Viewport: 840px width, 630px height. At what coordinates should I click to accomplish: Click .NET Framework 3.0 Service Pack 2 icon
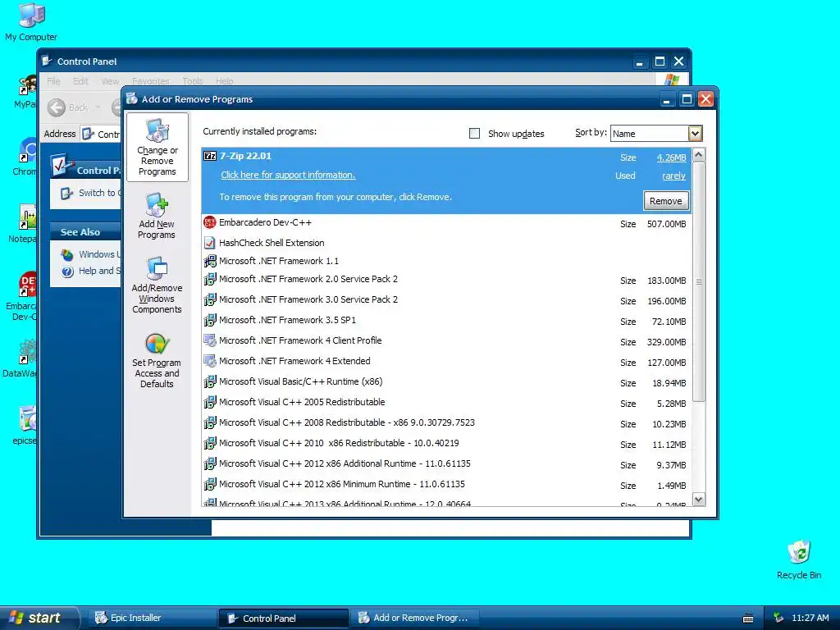click(x=210, y=299)
